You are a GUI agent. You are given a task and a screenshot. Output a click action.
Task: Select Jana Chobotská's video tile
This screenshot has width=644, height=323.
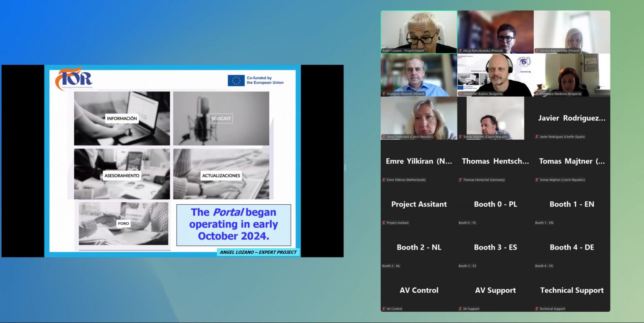[419, 118]
